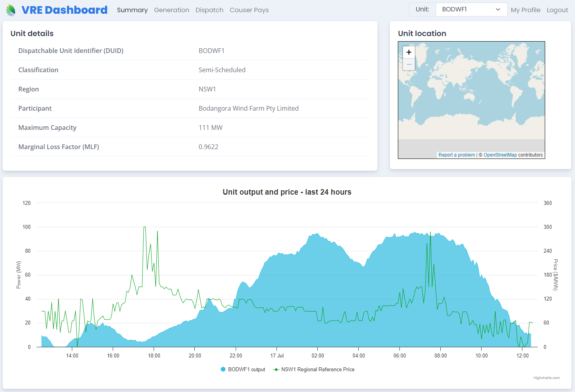Open the Highcharts.com credit link
Screen dimensions: 575x392
(546, 378)
